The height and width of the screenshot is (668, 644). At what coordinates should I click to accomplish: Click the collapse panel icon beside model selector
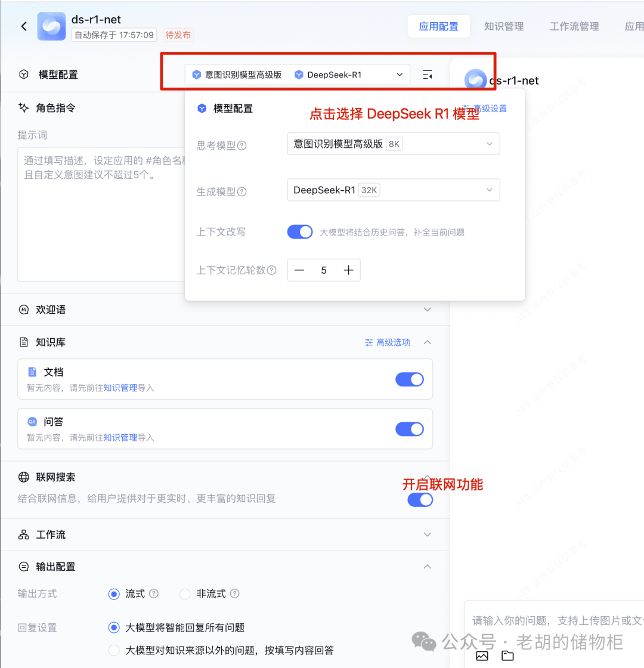point(427,75)
